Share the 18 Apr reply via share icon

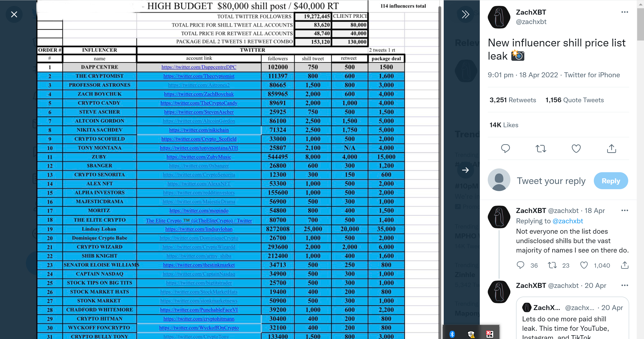point(624,265)
